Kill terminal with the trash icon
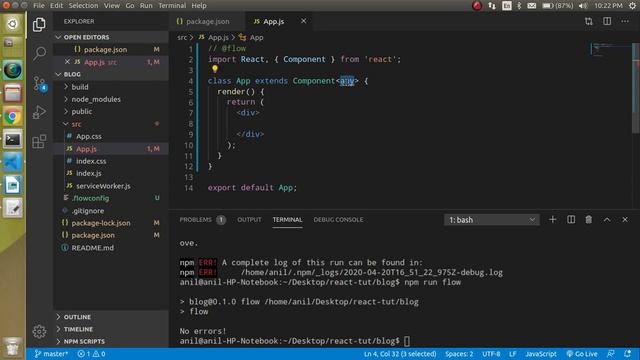Viewport: 640px width, 360px height. [589, 220]
